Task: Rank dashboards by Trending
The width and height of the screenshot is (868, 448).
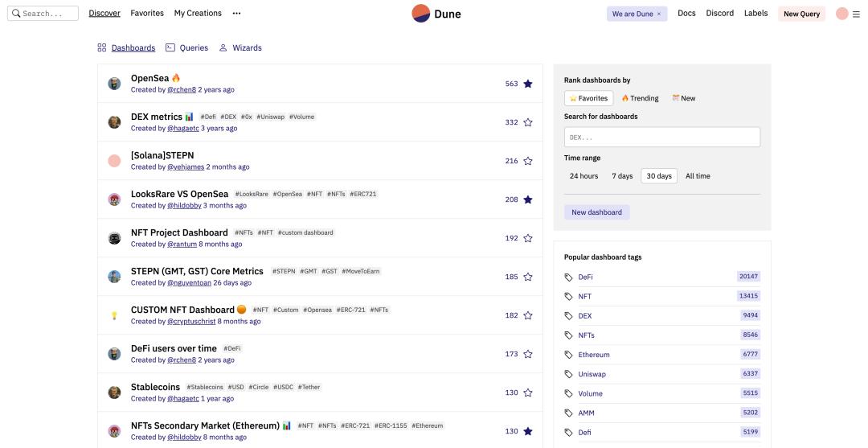Action: click(640, 98)
